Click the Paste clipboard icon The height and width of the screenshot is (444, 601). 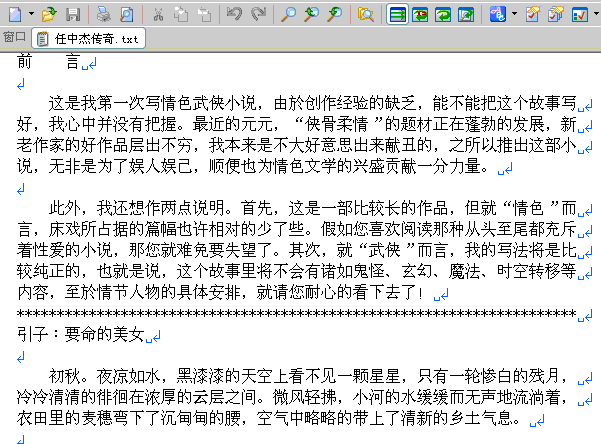pos(204,15)
